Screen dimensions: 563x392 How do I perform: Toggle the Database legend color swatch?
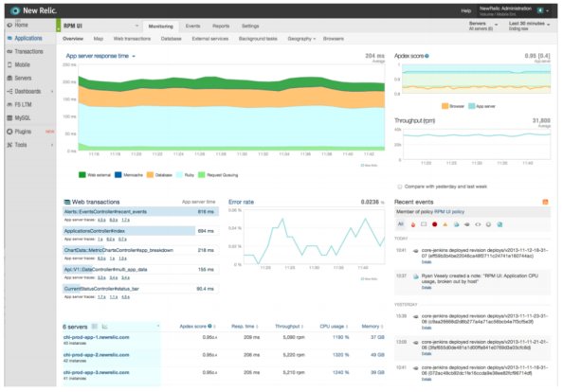tap(150, 175)
